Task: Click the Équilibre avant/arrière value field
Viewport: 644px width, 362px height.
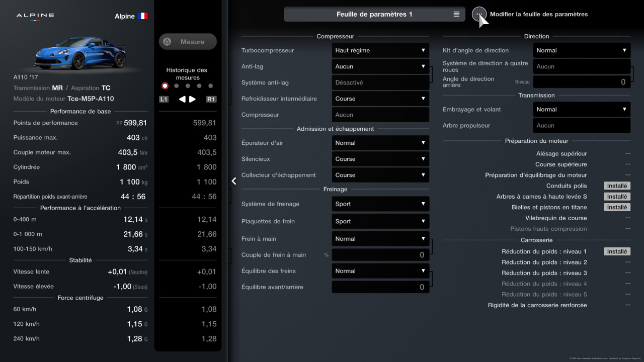Action: 380,287
